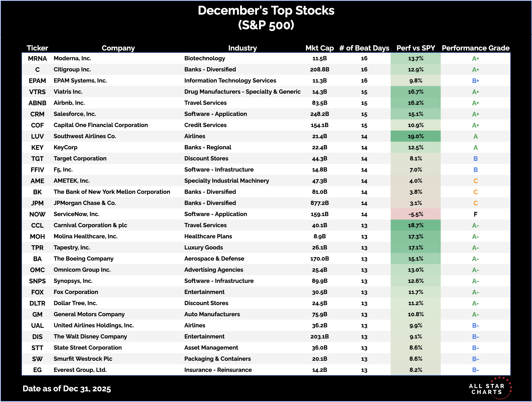Image resolution: width=532 pixels, height=402 pixels.
Task: Click the EPAM B+ grade
Action: tap(475, 81)
